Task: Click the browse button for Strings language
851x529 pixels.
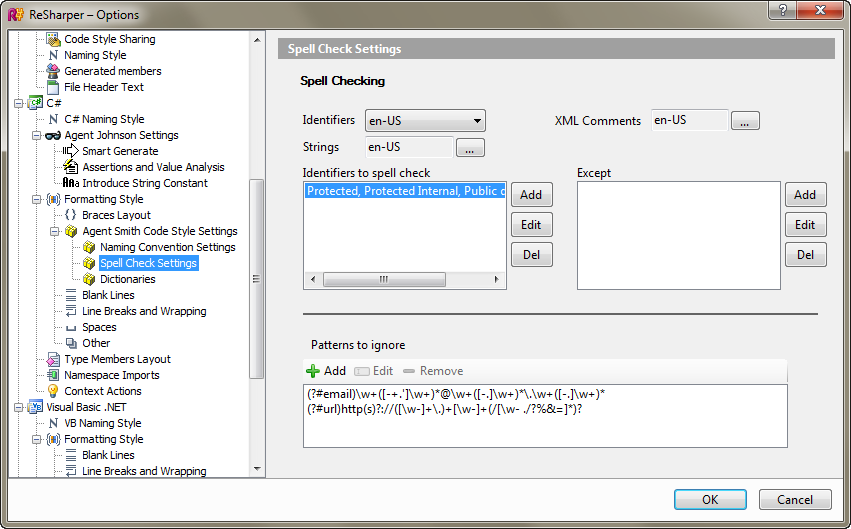Action: pyautogui.click(x=470, y=148)
